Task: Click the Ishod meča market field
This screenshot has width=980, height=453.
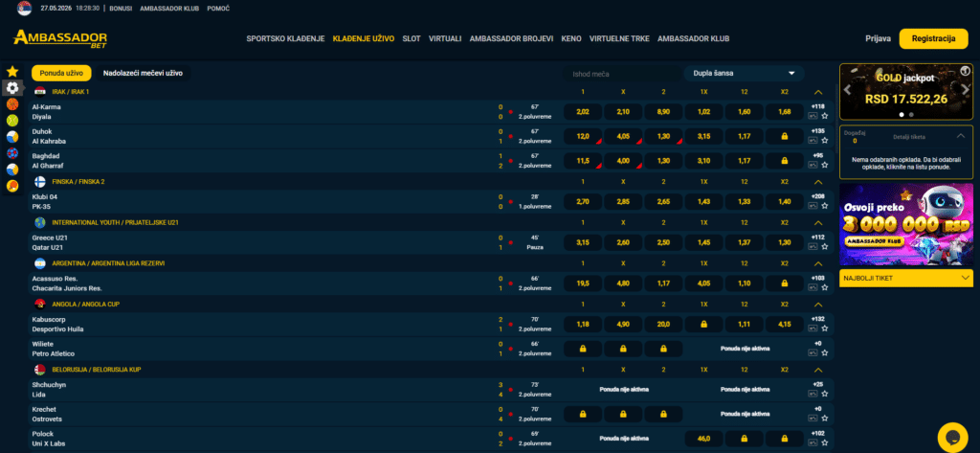Action: coord(622,74)
